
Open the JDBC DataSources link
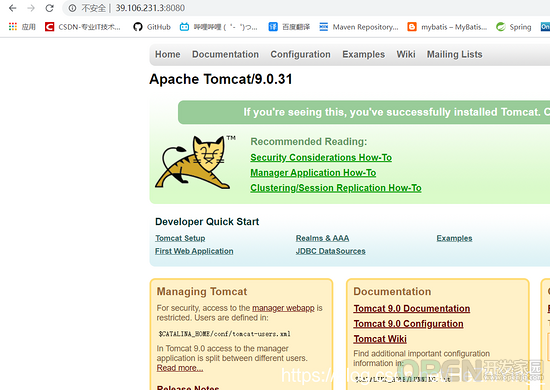tap(330, 251)
